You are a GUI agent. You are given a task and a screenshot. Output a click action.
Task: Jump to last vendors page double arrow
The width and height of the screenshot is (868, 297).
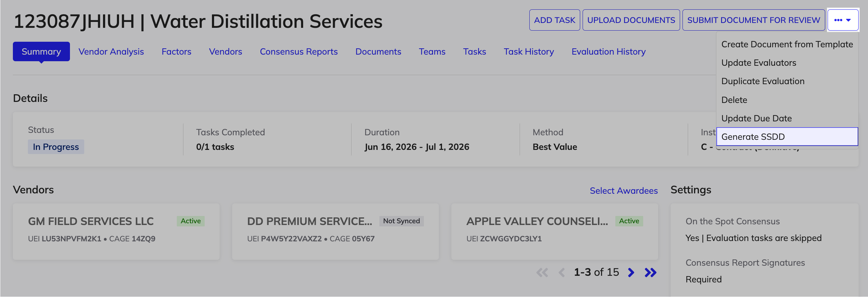point(650,272)
